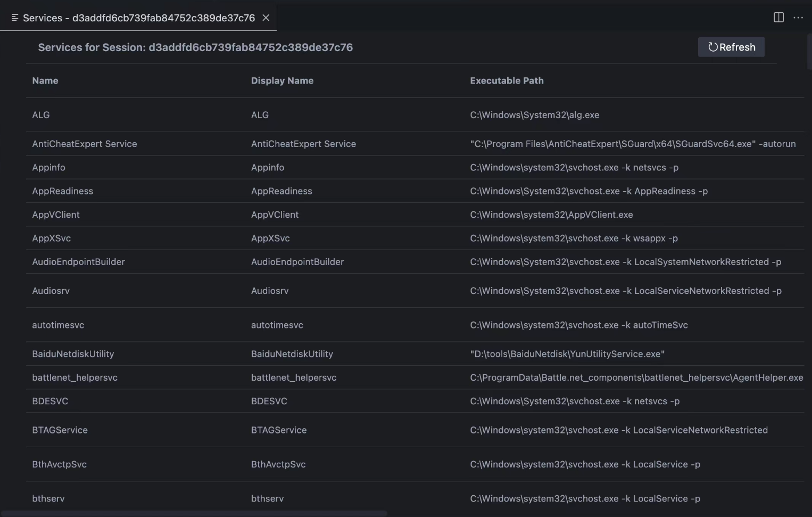Select bthserv in the Name column
Screen dimensions: 812x517
[x=48, y=498]
